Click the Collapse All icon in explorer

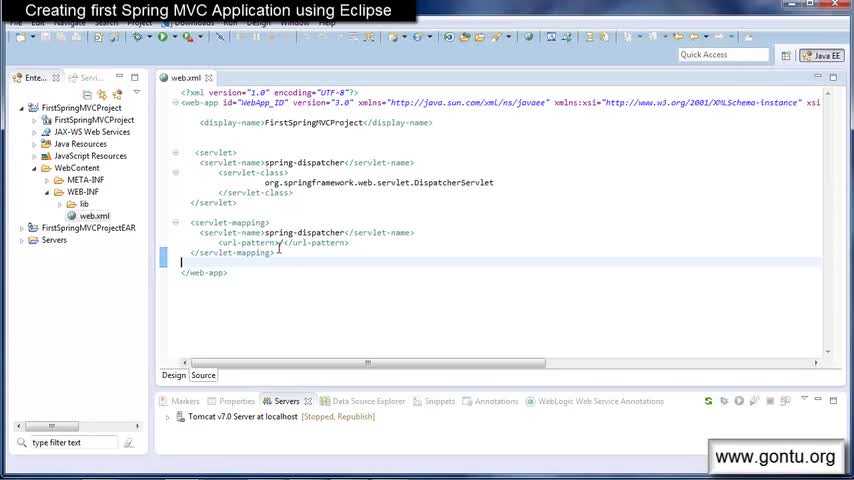[x=87, y=95]
